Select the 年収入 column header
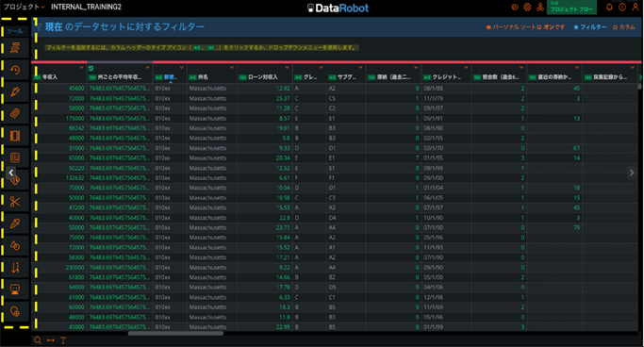 coord(50,77)
